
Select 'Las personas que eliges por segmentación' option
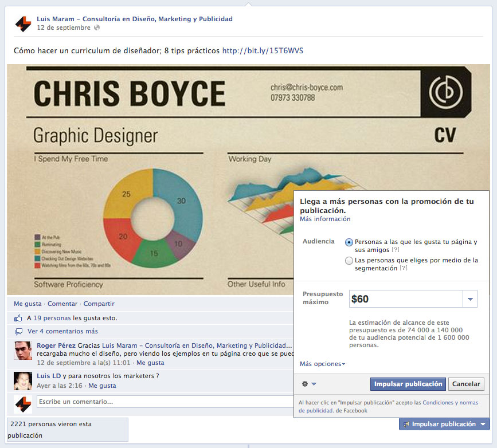(349, 261)
